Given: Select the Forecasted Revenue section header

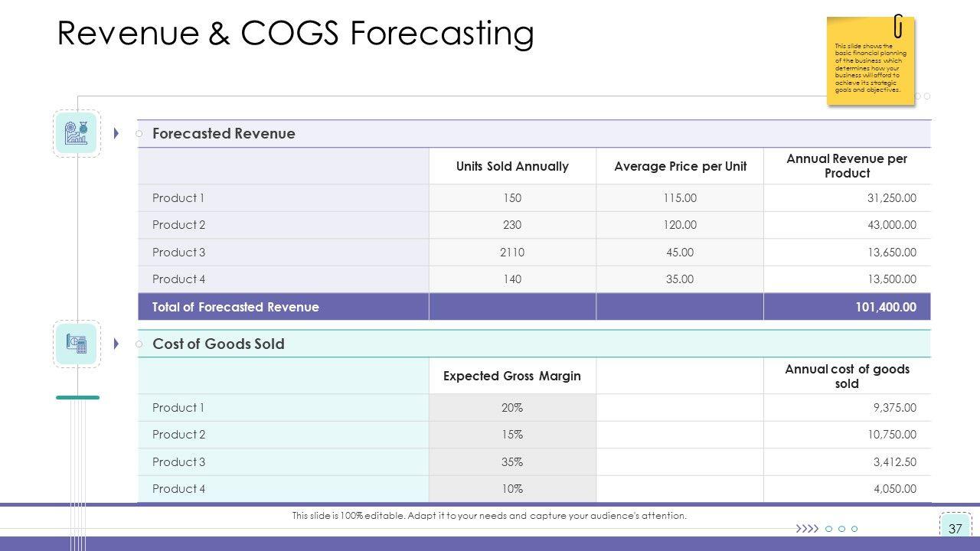Looking at the screenshot, I should (x=224, y=134).
